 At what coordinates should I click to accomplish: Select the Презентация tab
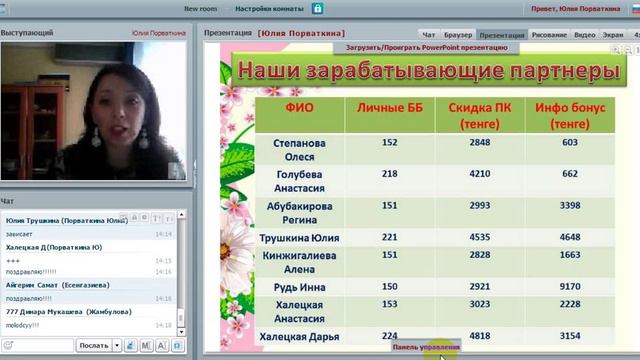[x=502, y=35]
